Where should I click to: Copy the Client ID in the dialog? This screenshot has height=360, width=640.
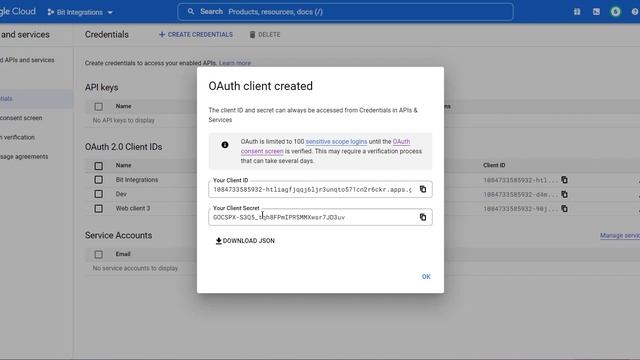[423, 189]
